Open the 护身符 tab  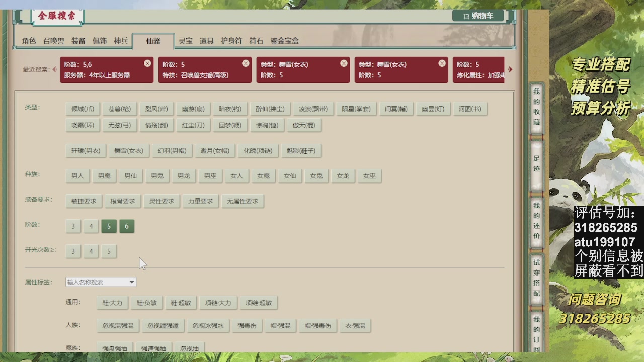tap(231, 41)
